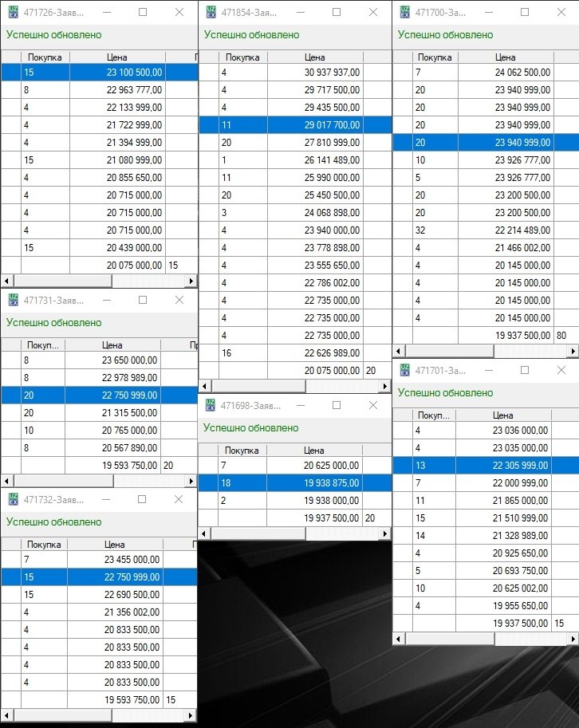Screen dimensions: 579x728
Task: Select price 20 625 000,00 in window 471698
Action: [314, 466]
